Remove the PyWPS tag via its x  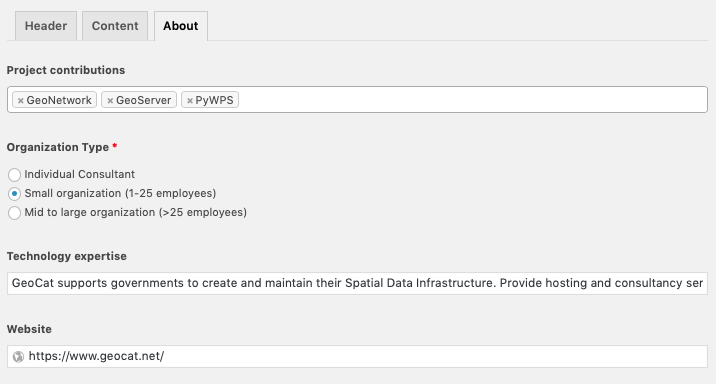pos(190,100)
